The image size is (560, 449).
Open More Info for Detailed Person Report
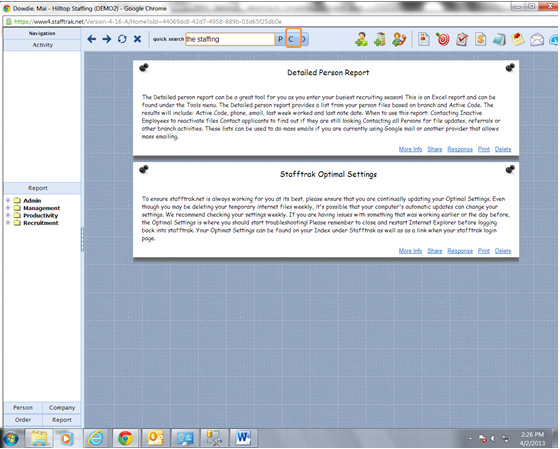410,149
